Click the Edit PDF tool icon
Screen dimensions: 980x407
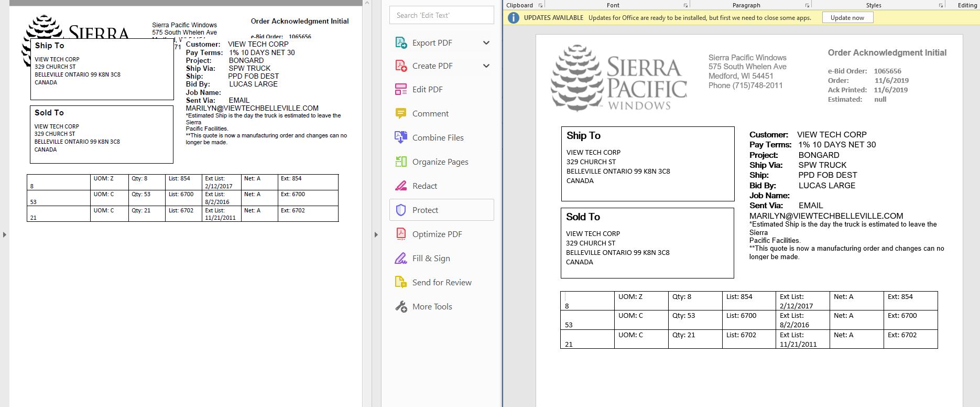point(401,89)
